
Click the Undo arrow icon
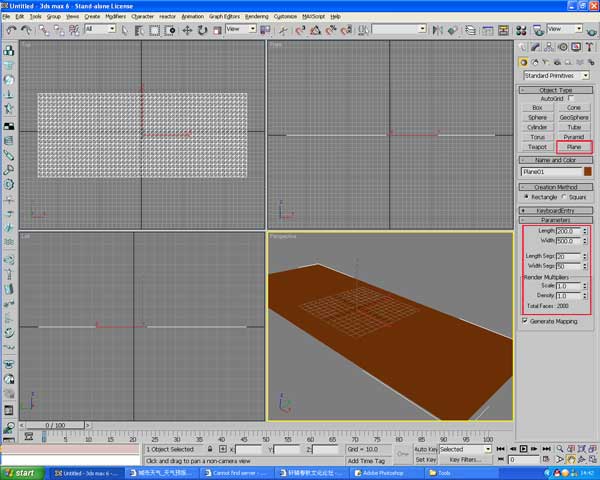(x=11, y=30)
